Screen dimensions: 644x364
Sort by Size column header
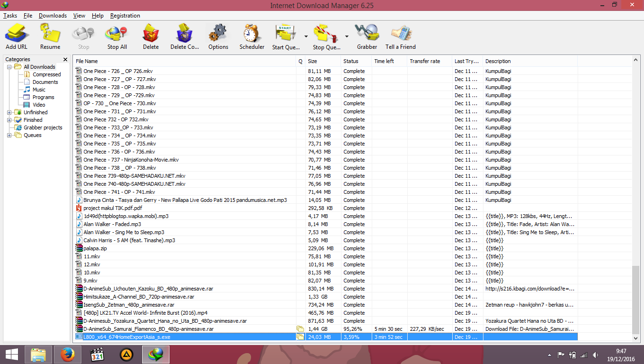click(x=323, y=61)
